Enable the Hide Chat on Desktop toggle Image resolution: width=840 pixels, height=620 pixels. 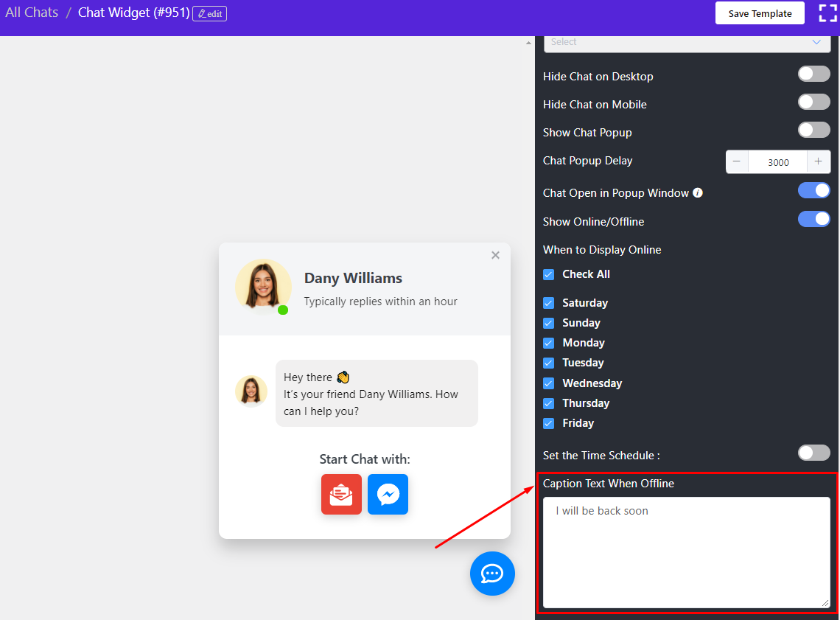point(813,74)
